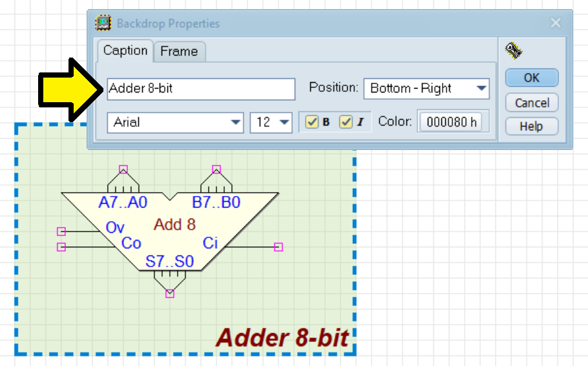Select the B7..B0 input pin handle
Image resolution: width=588 pixels, height=366 pixels.
click(x=216, y=169)
